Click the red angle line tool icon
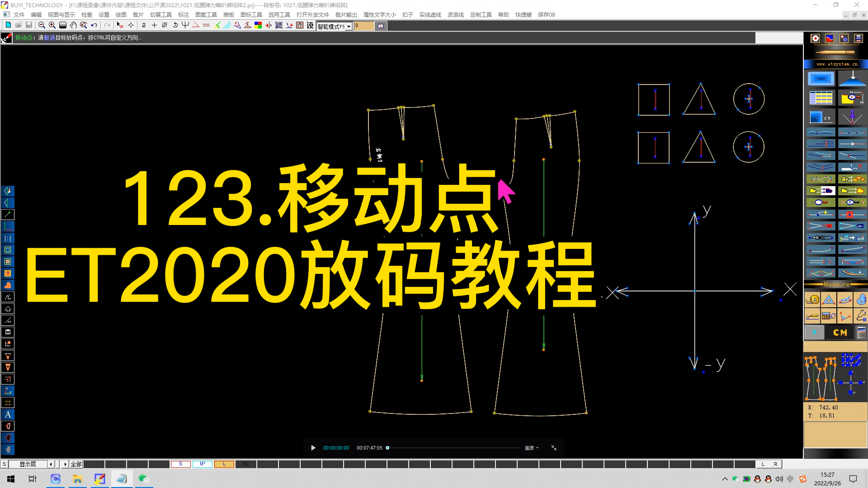 (x=196, y=25)
